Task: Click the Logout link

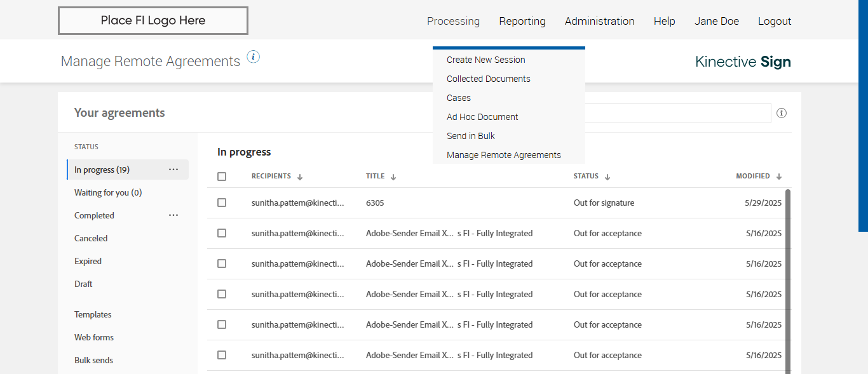Action: (x=775, y=21)
